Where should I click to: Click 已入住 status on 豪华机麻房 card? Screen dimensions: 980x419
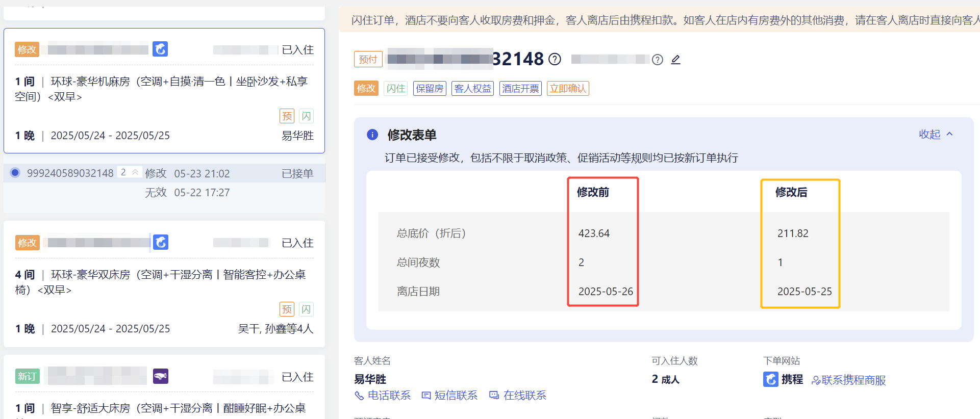coord(298,49)
